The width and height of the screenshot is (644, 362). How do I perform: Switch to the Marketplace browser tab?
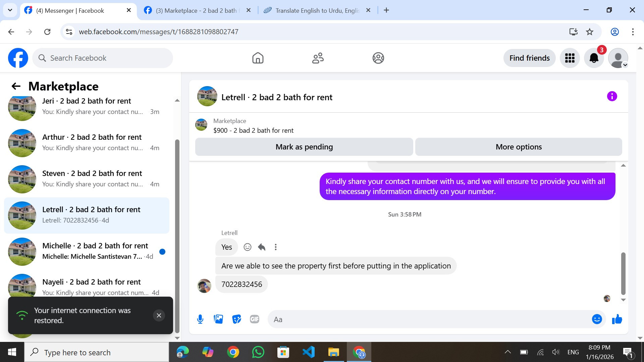[196, 10]
